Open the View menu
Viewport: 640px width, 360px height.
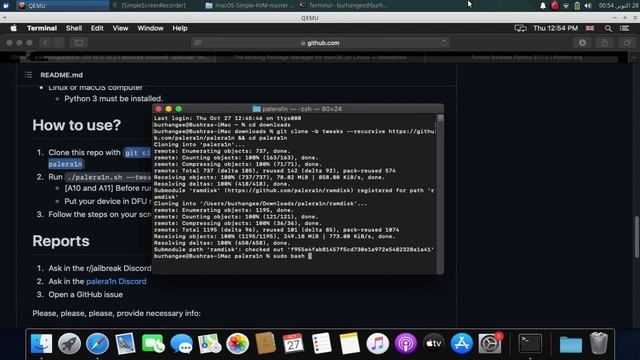(x=120, y=28)
